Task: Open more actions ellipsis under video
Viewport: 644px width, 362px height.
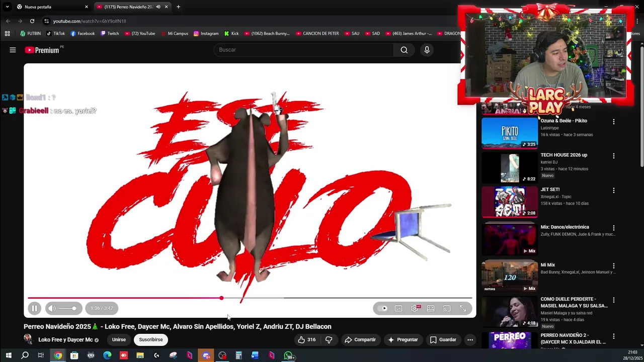Action: [470, 339]
